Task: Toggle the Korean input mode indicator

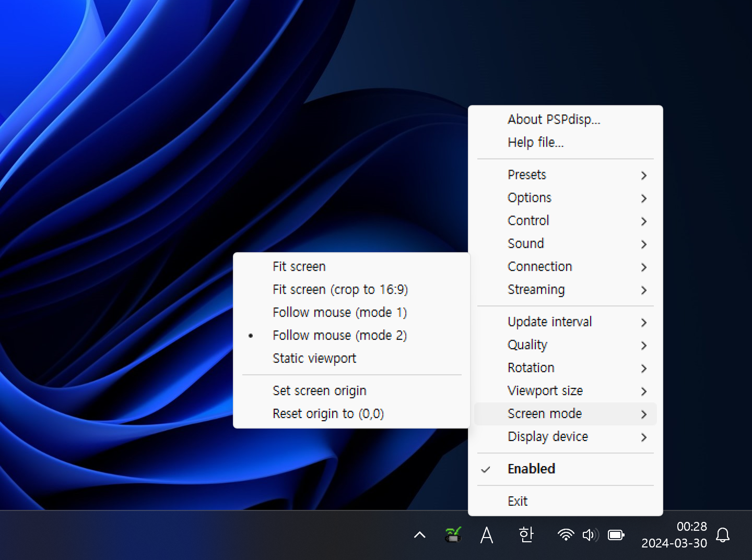Action: [x=526, y=535]
